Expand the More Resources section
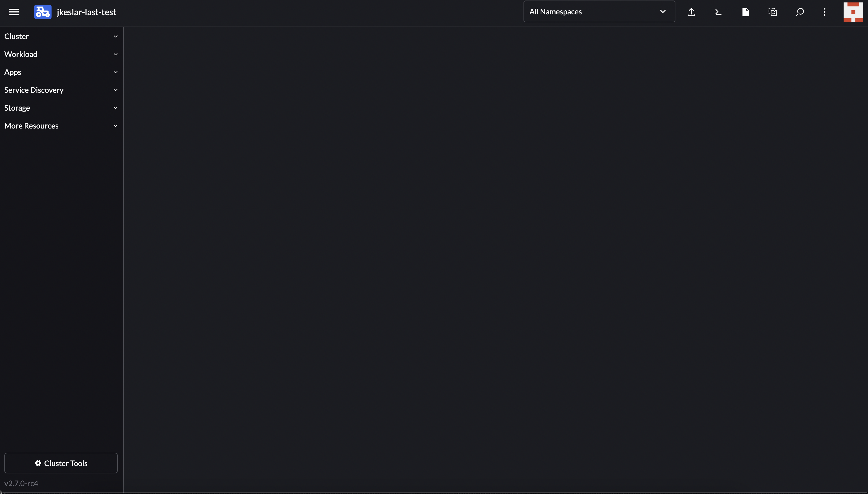Image resolution: width=868 pixels, height=494 pixels. pyautogui.click(x=61, y=126)
